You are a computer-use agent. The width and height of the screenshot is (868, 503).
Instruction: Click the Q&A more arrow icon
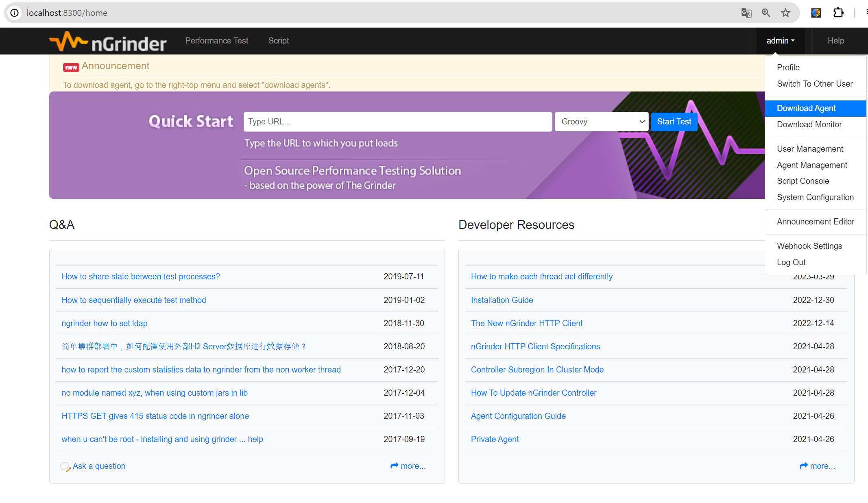coord(394,466)
